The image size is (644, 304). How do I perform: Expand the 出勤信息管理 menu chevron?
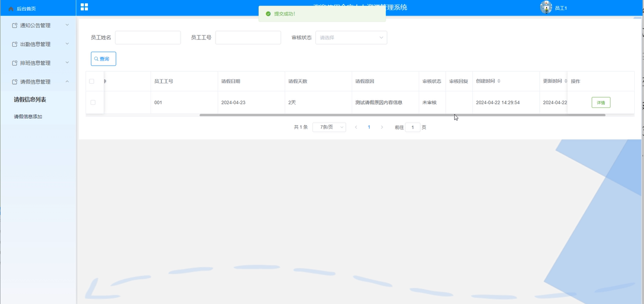67,44
